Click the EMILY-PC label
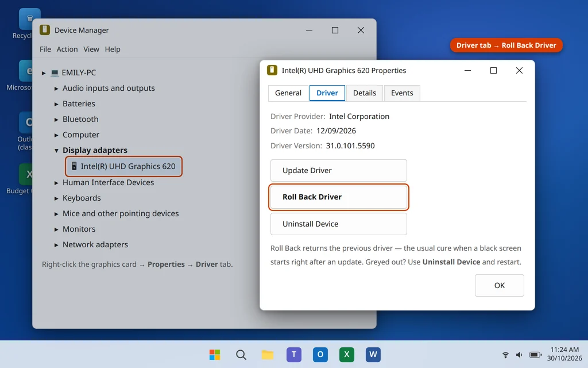 (x=79, y=72)
